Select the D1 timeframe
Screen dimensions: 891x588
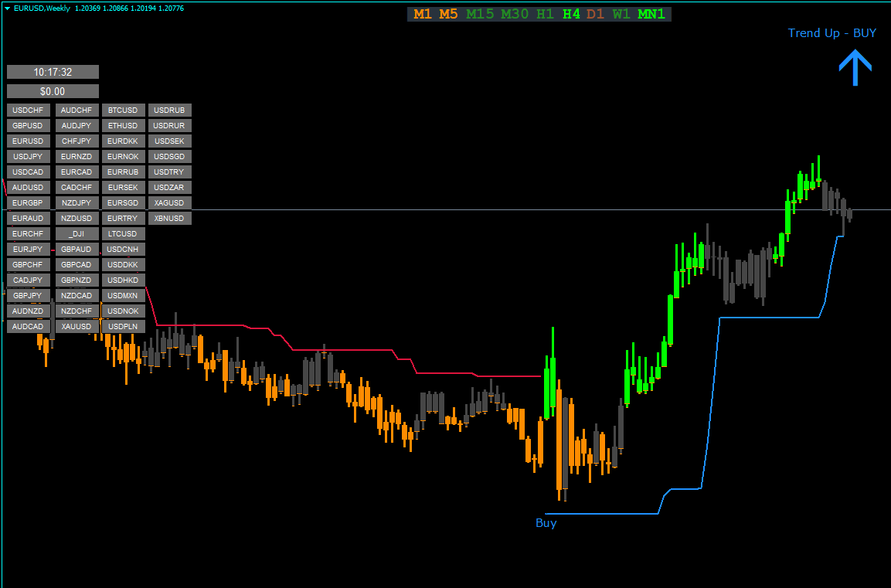[595, 14]
